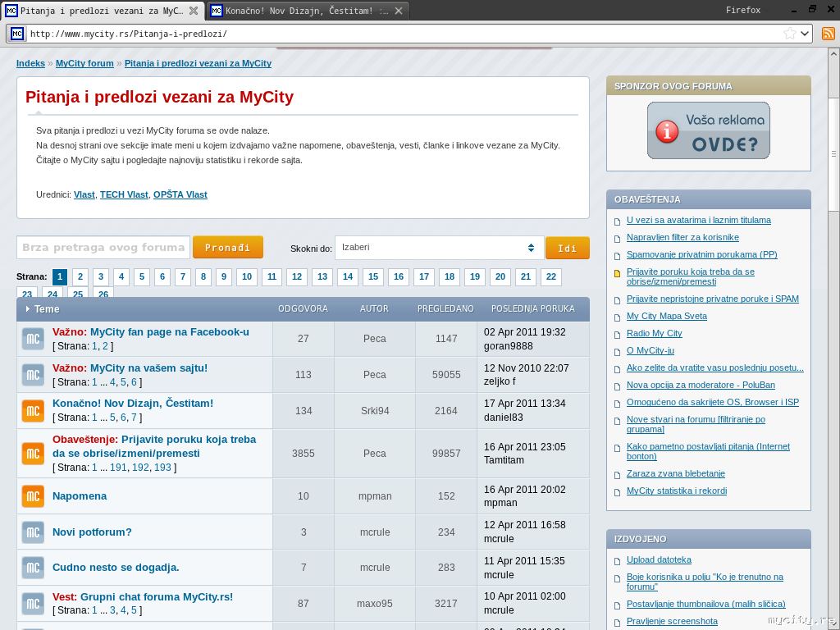Restore the Firefox window size

pyautogui.click(x=813, y=9)
